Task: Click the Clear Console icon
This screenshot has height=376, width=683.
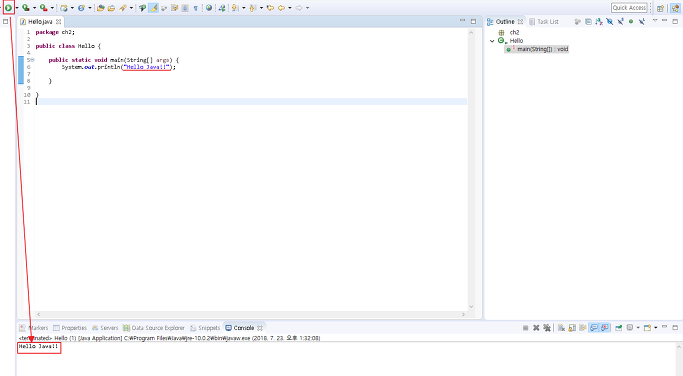Action: (561, 328)
